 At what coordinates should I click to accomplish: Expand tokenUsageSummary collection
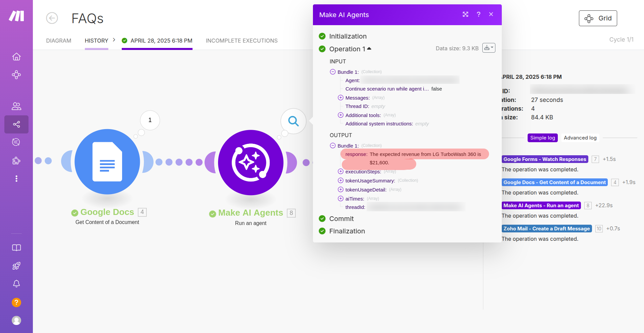(340, 180)
